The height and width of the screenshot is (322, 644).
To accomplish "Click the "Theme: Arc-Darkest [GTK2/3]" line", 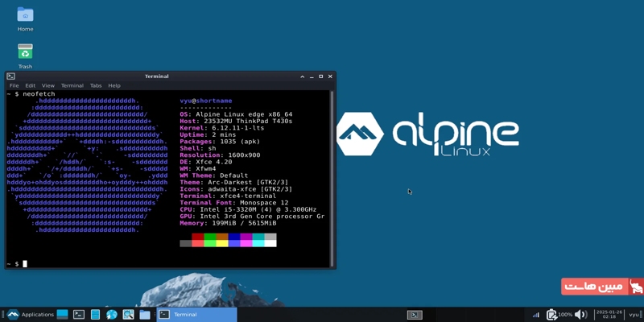I will tap(234, 183).
